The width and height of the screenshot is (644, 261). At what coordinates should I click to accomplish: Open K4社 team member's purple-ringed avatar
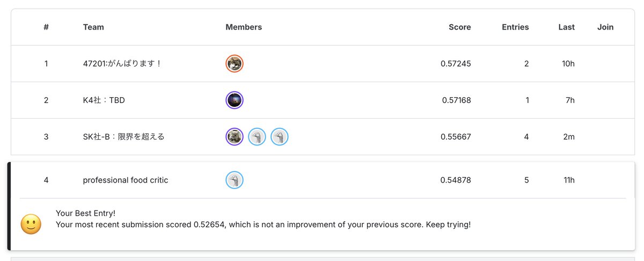click(235, 100)
